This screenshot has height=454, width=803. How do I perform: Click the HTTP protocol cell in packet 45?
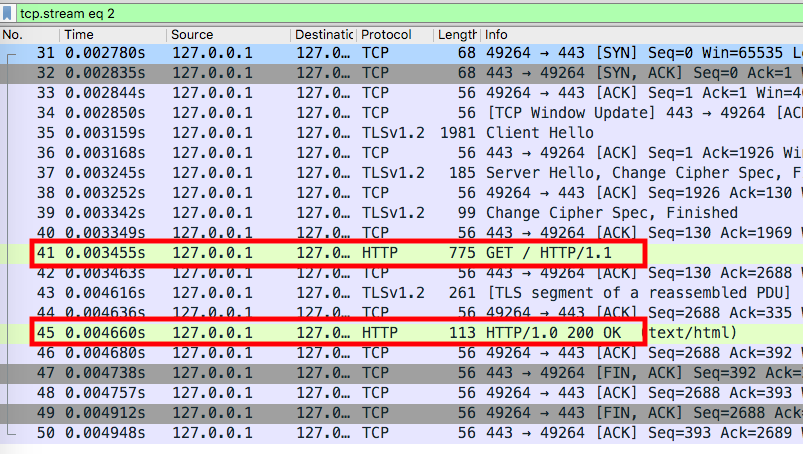coord(379,333)
